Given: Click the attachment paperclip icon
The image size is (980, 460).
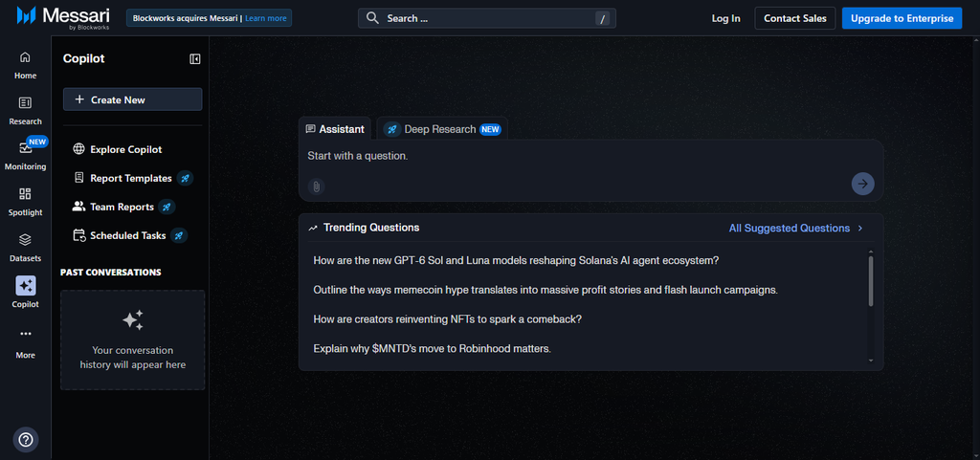Looking at the screenshot, I should coord(316,186).
